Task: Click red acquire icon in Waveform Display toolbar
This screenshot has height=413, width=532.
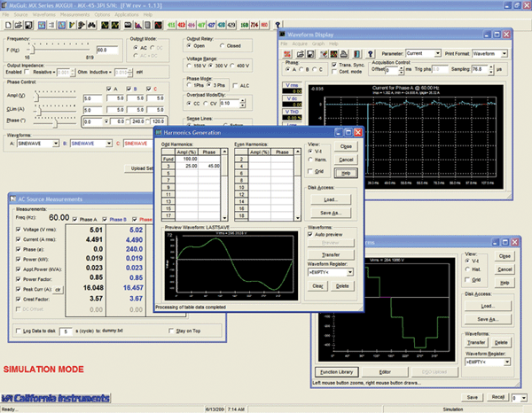Action: pyautogui.click(x=287, y=54)
